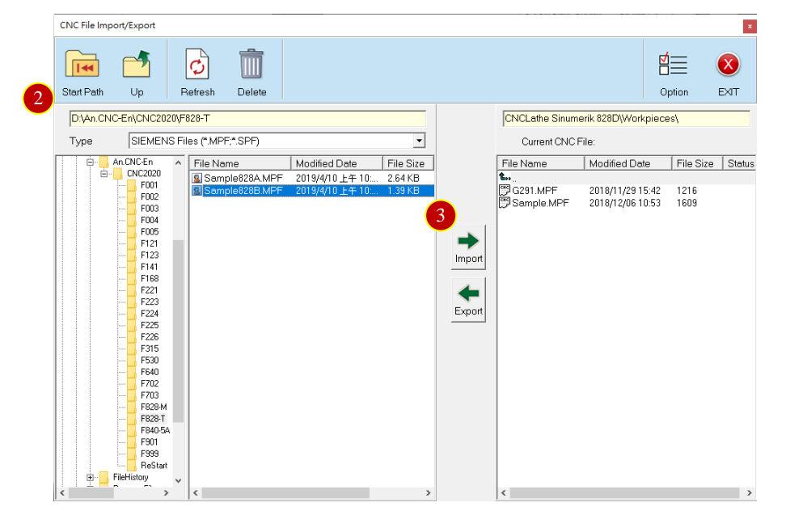Screen dimensions: 786x532
Task: Open folder F001 in the tree
Action: pos(149,185)
